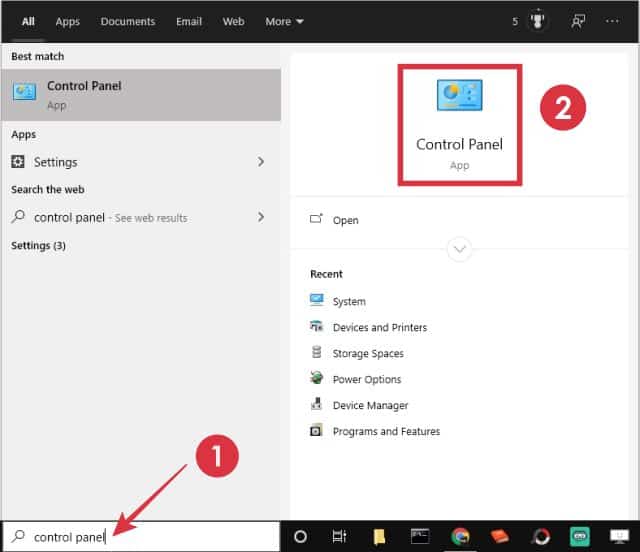Click the Power Options icon
The height and width of the screenshot is (552, 640).
[x=316, y=378]
